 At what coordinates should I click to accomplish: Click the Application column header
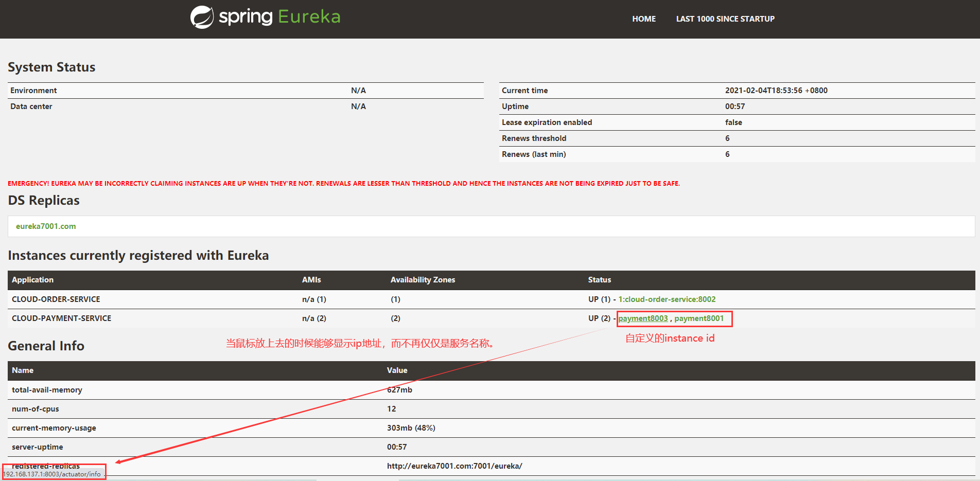[x=33, y=280]
